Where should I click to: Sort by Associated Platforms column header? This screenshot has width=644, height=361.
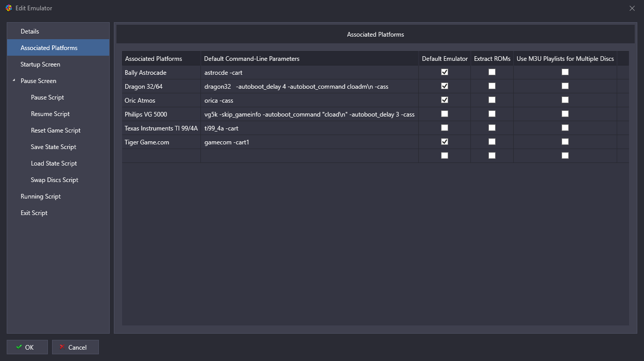tap(161, 58)
